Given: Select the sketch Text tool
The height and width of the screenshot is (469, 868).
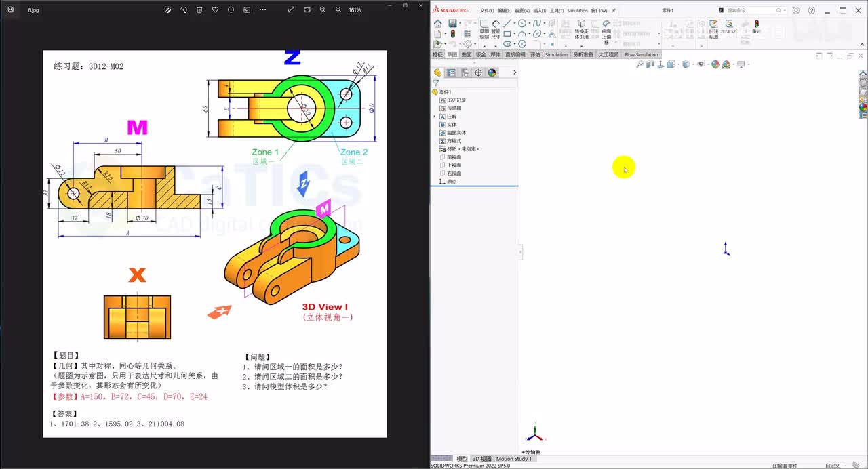Looking at the screenshot, I should (x=551, y=33).
